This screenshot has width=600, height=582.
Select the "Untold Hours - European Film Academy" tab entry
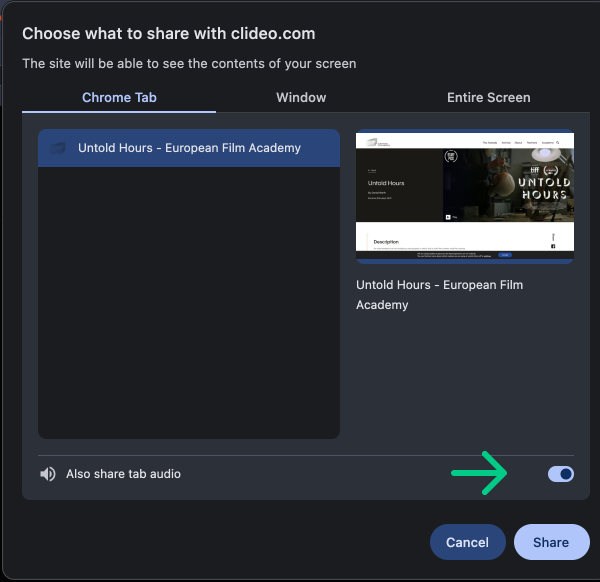[189, 148]
